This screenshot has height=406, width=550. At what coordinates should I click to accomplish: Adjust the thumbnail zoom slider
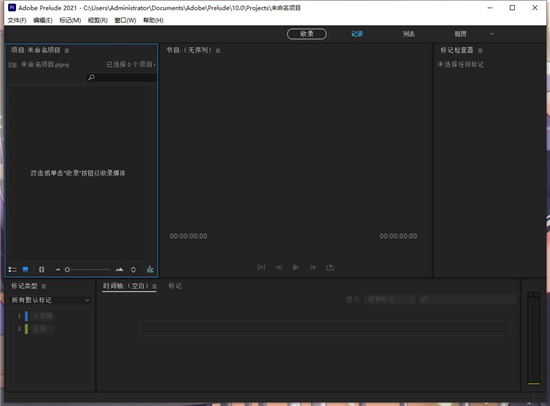click(x=88, y=269)
